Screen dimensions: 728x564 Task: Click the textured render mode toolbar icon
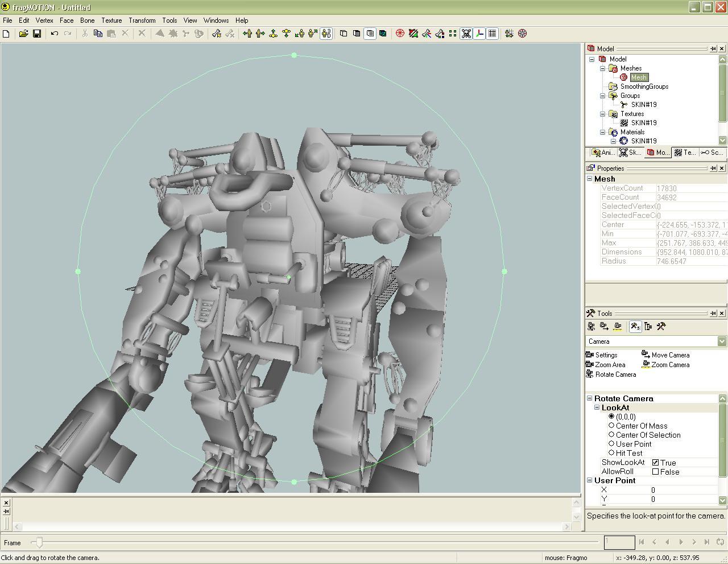click(383, 34)
